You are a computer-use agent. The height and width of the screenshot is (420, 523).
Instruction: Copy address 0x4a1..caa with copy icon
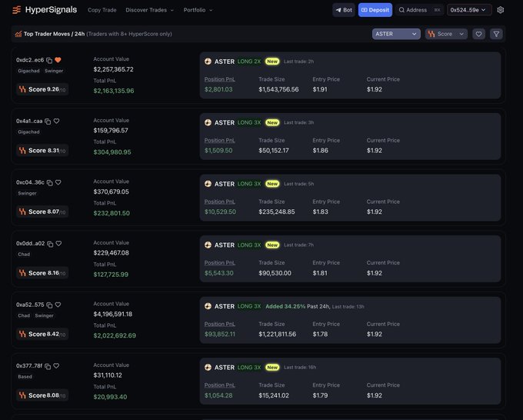coord(48,121)
